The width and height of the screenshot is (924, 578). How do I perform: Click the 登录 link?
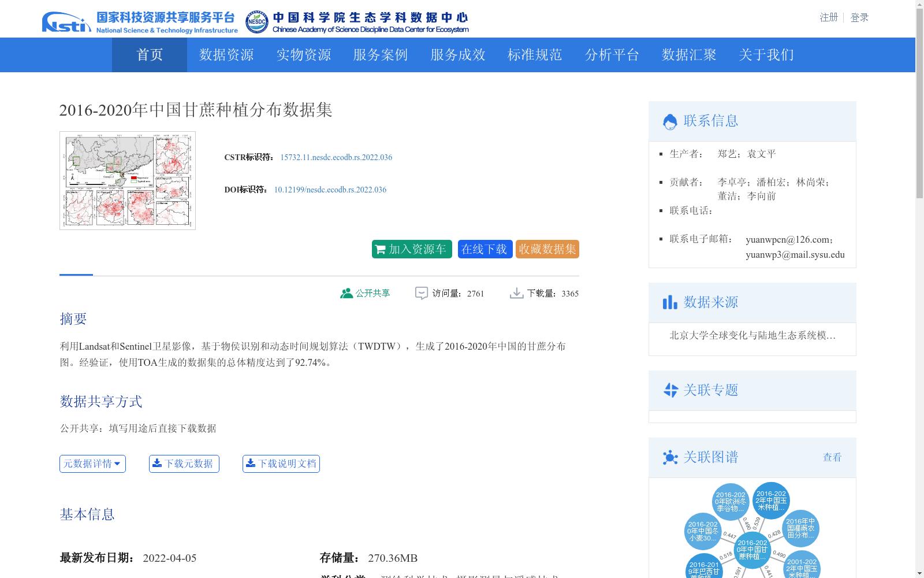pos(859,17)
